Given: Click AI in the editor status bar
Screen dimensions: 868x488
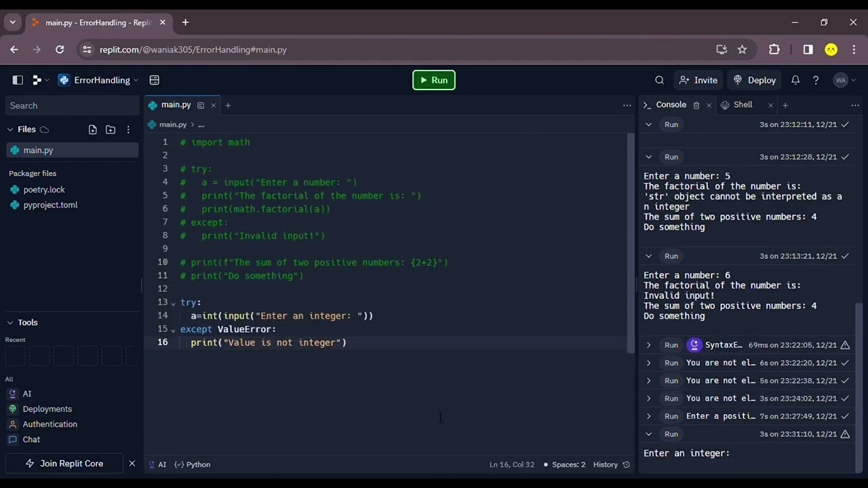Looking at the screenshot, I should 157,464.
